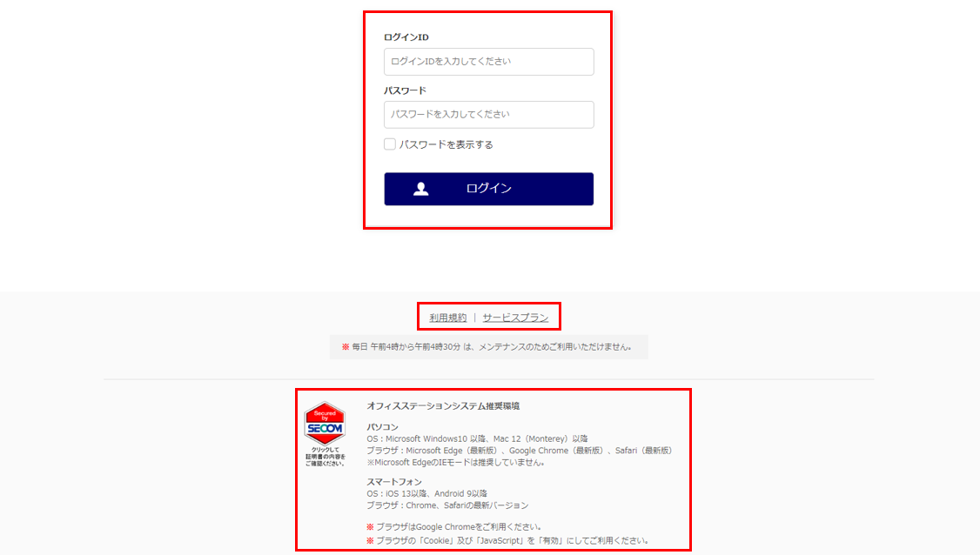Screen dimensions: 980x555
Task: Click the パスワードを表示する label text
Action: [446, 144]
